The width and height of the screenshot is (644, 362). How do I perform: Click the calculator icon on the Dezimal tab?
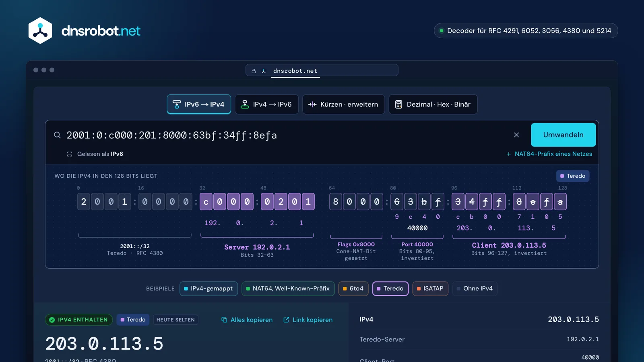click(x=398, y=104)
